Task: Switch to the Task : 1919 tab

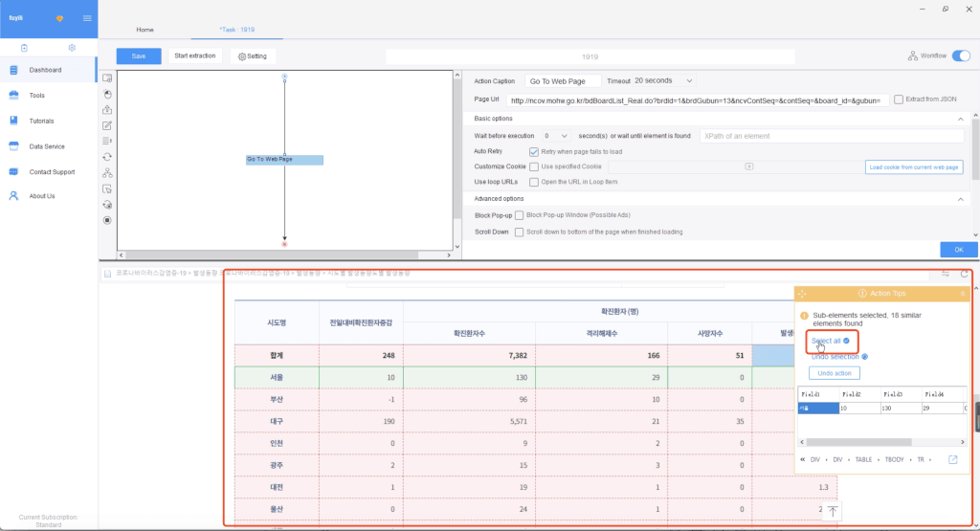Action: tap(237, 30)
